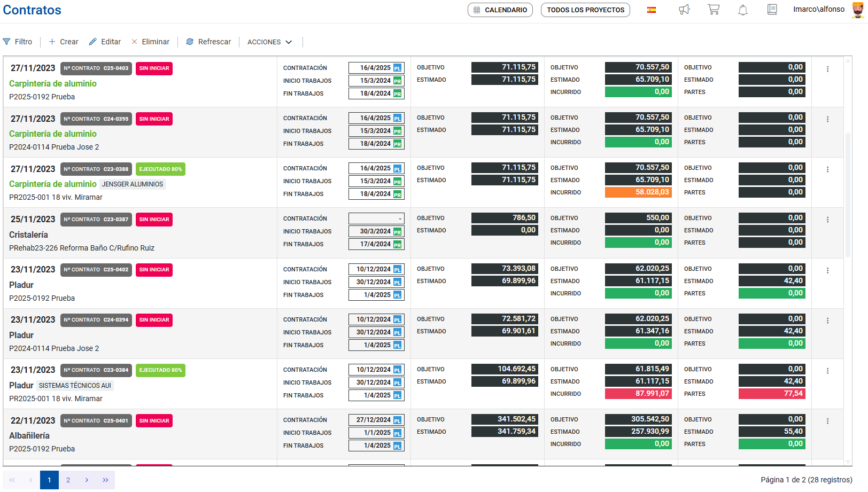Image resolution: width=868 pixels, height=492 pixels.
Task: Click the megaphone announcements icon
Action: [684, 10]
